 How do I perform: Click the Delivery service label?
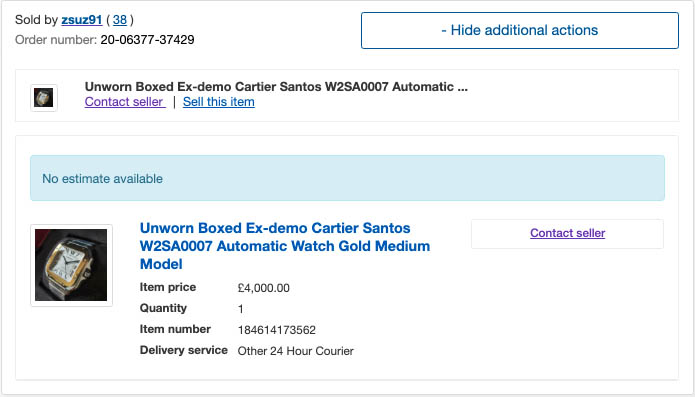184,350
